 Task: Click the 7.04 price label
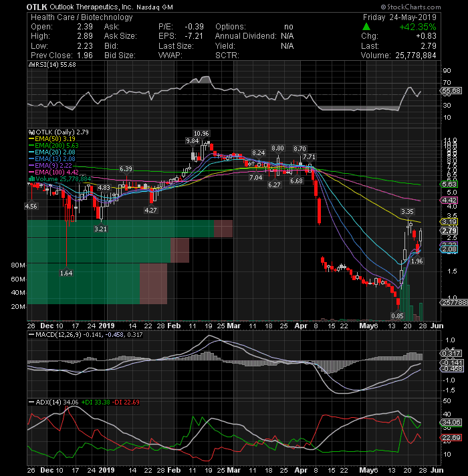point(255,177)
